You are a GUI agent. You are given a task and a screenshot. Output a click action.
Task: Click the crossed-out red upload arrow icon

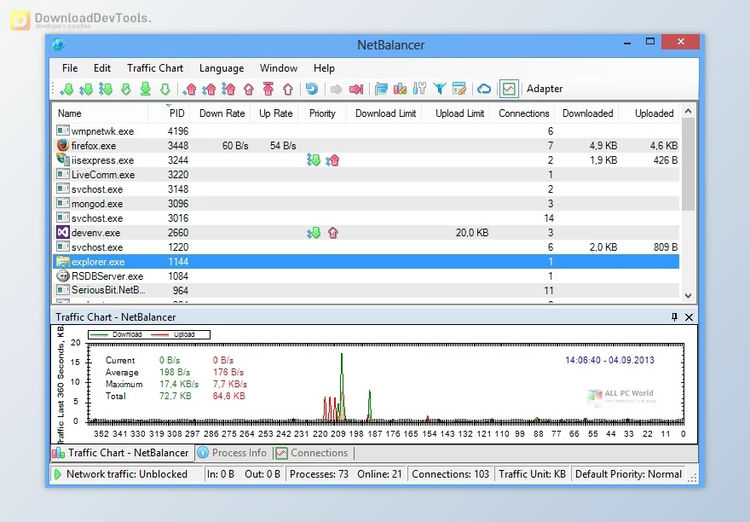coord(248,89)
